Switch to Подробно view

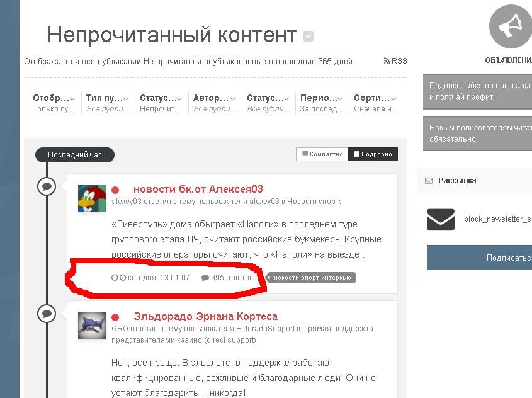pos(373,154)
